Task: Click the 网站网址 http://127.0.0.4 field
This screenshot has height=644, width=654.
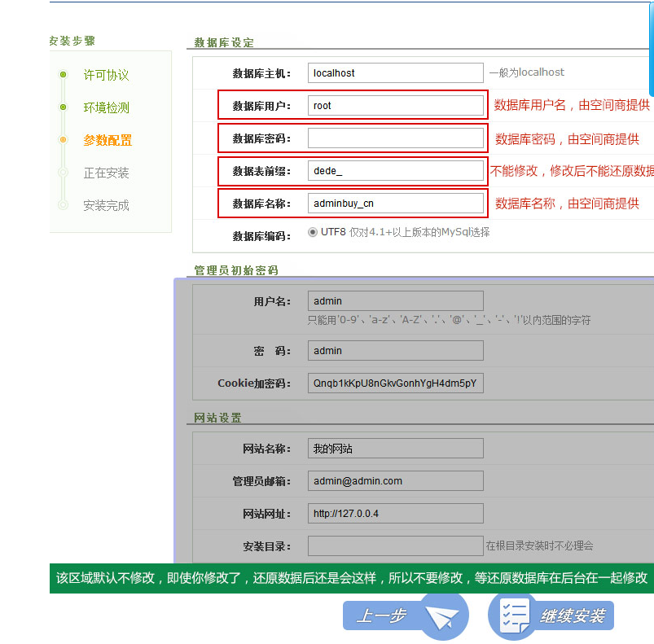Action: coord(395,514)
